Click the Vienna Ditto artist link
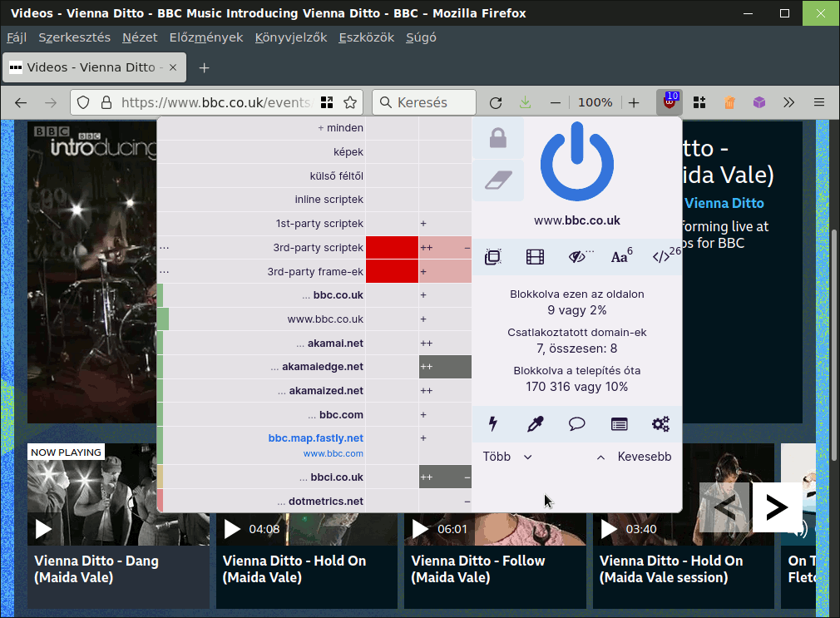840x618 pixels. (x=724, y=203)
